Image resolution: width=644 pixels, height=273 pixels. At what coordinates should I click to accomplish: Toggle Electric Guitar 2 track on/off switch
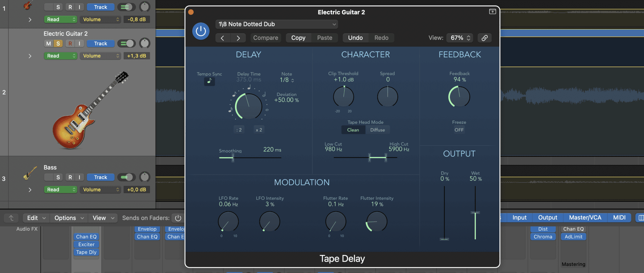(127, 43)
